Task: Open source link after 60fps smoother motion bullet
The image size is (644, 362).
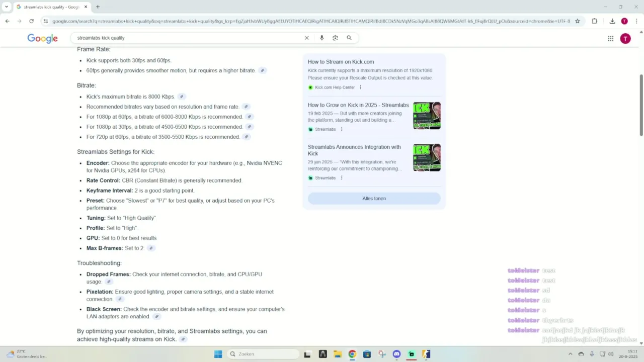Action: click(x=262, y=70)
